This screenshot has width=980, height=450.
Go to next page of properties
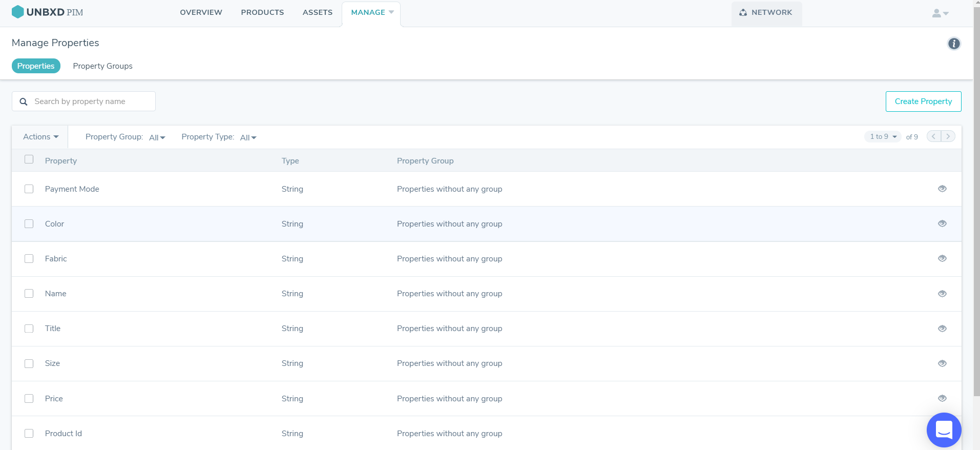click(x=948, y=136)
